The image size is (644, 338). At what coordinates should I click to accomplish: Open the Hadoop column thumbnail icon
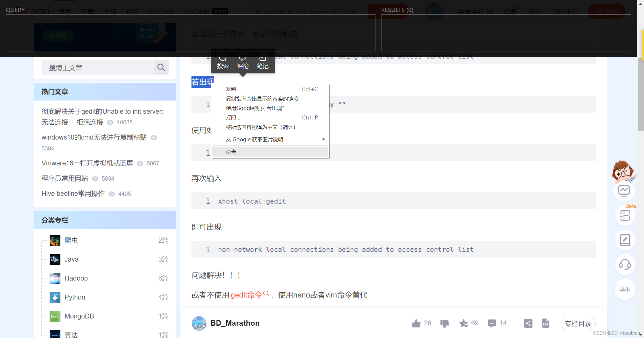[x=55, y=279]
